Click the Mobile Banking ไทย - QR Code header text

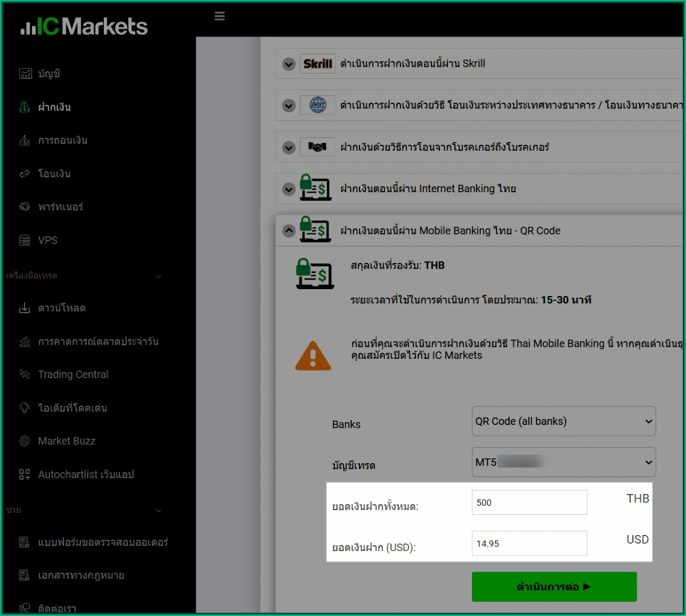(450, 230)
